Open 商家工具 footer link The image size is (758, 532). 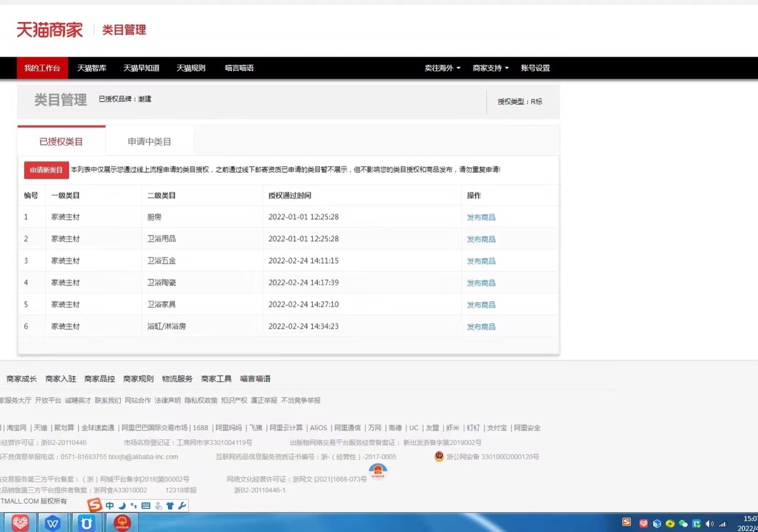click(217, 379)
